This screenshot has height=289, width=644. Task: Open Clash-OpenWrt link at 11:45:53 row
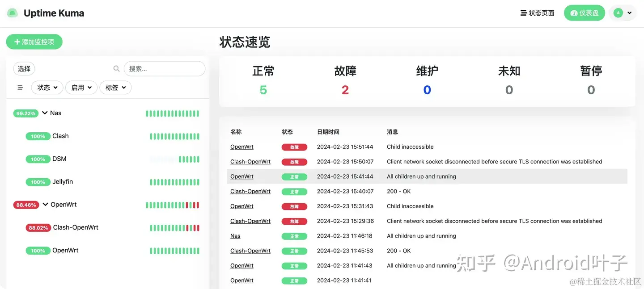[x=250, y=251]
